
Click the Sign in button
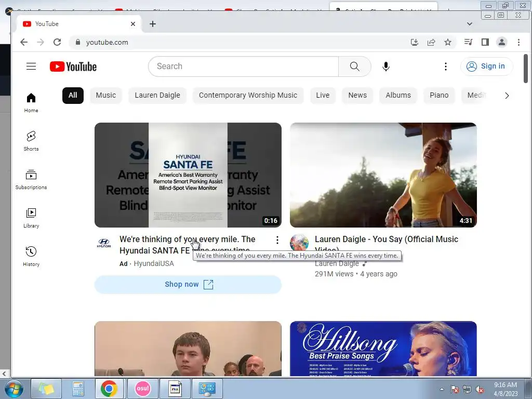[x=486, y=66]
